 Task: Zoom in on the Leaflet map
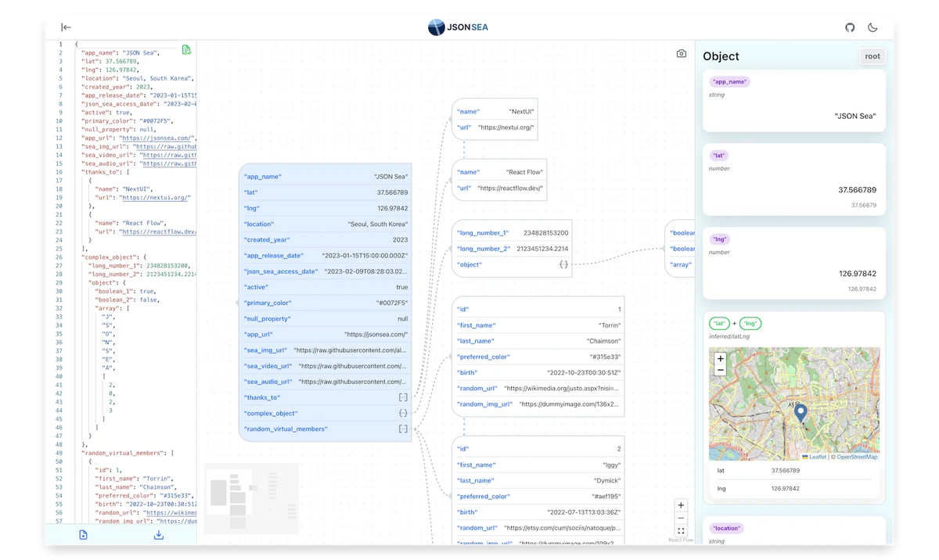click(720, 358)
